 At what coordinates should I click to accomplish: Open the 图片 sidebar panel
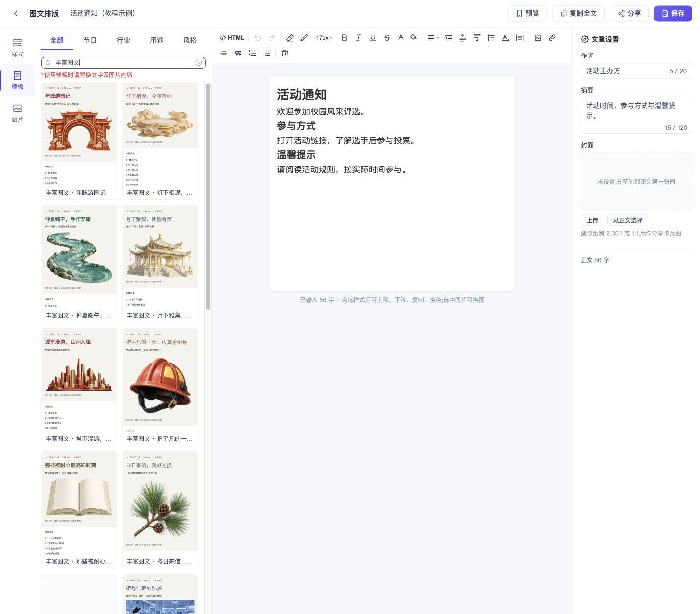tap(17, 113)
